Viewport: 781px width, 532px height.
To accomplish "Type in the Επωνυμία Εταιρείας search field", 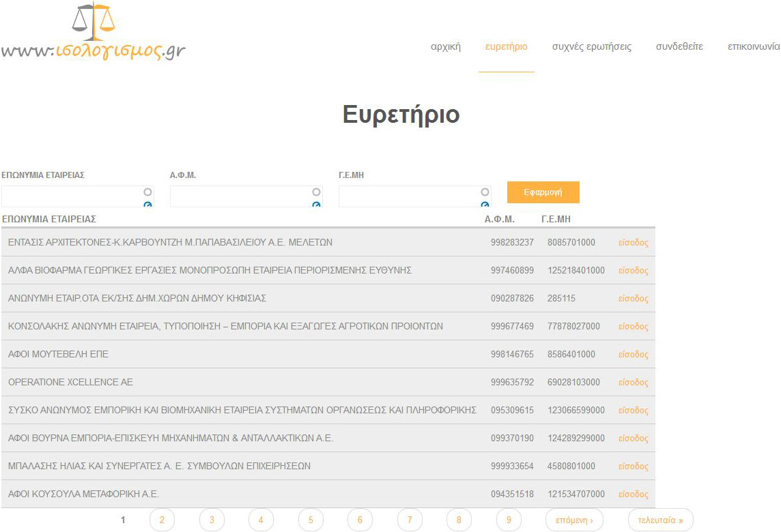I will 72,196.
